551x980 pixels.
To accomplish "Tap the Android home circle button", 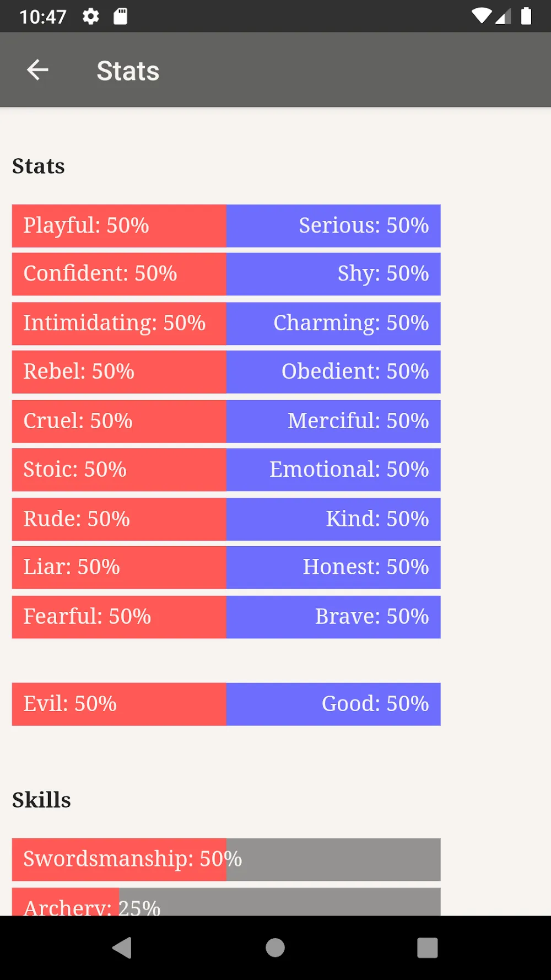I will 275,948.
